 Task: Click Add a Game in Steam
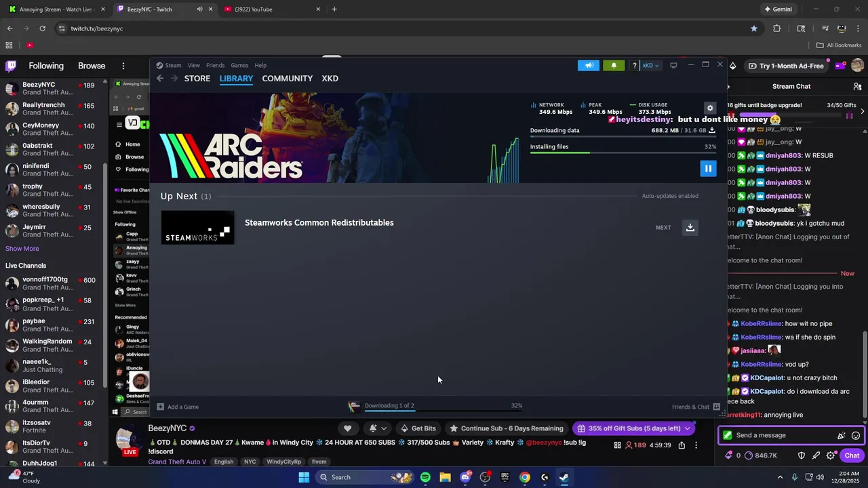tap(178, 407)
